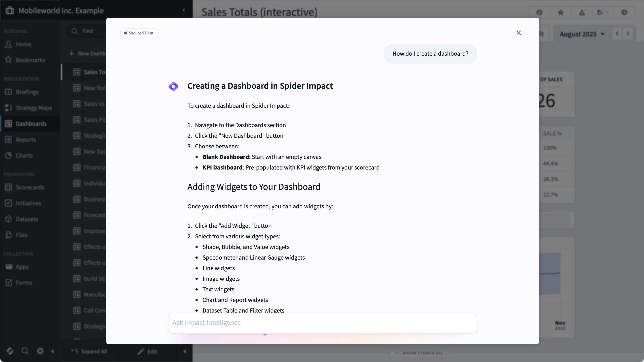Select the 'How do I create a dashboard?' message
644x362 pixels.
(430, 54)
